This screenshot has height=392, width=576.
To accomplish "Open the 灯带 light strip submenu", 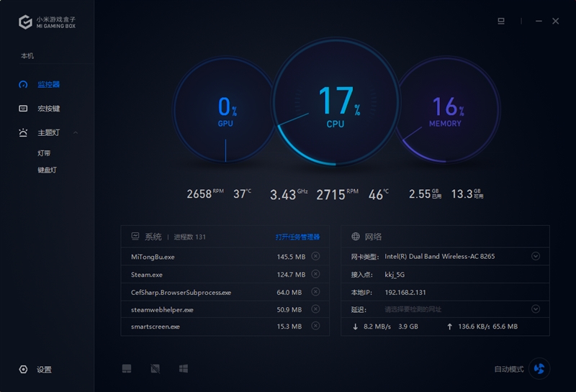I will (44, 153).
